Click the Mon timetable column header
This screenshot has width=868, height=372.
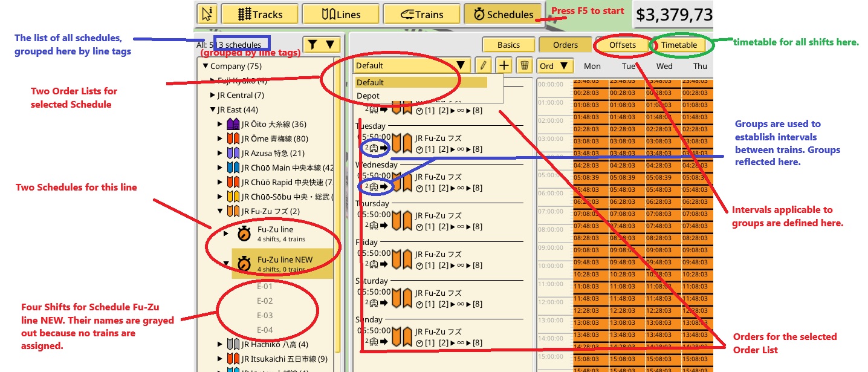pos(592,66)
